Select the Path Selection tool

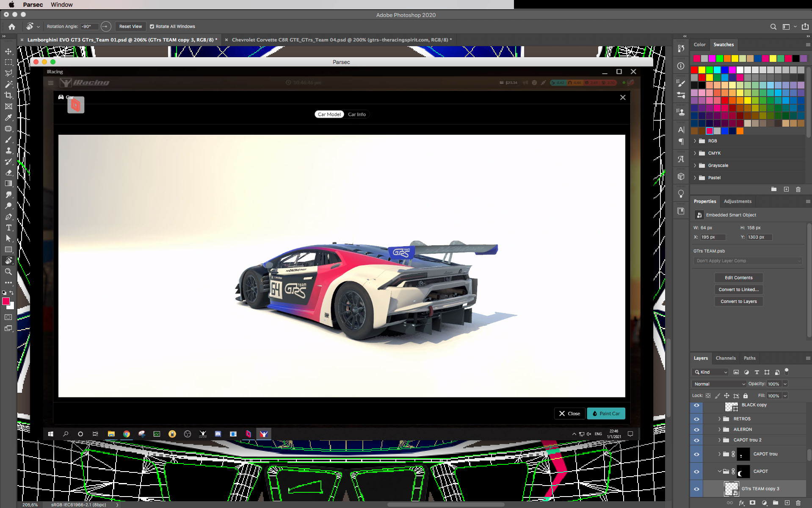(8, 239)
